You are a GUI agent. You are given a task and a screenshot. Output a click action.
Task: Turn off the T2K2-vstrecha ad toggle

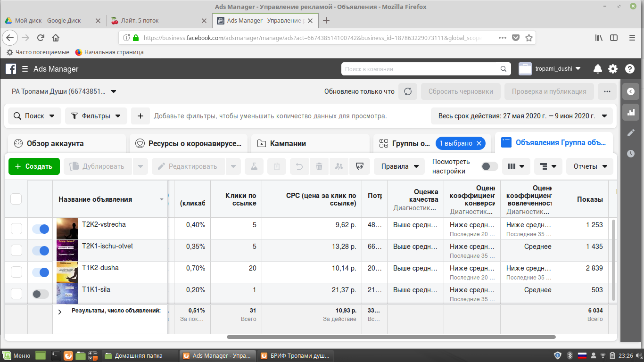(x=41, y=229)
